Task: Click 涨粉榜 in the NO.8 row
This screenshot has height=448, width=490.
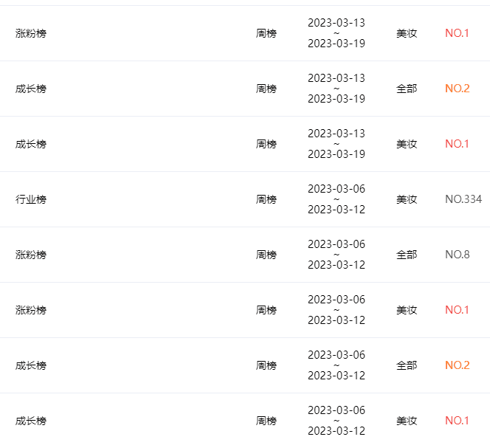Action: (31, 255)
